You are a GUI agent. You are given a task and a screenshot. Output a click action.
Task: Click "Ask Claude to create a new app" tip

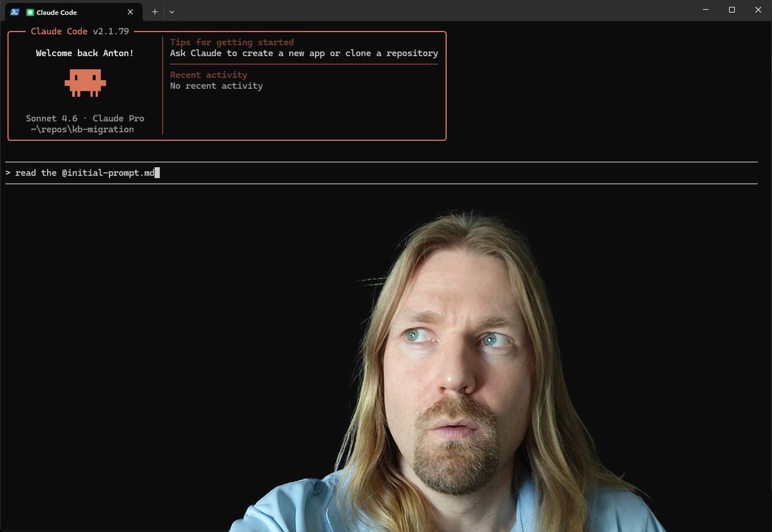[x=247, y=53]
